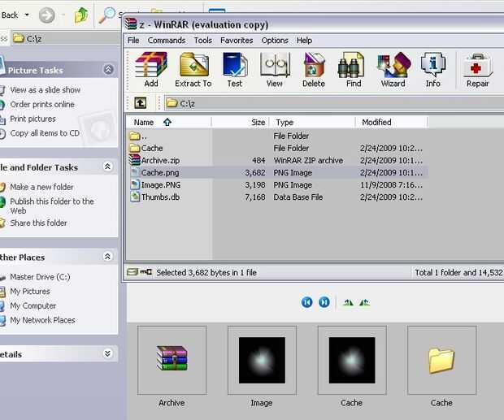Sort file list by Modified column
Image resolution: width=504 pixels, height=420 pixels.
point(392,123)
